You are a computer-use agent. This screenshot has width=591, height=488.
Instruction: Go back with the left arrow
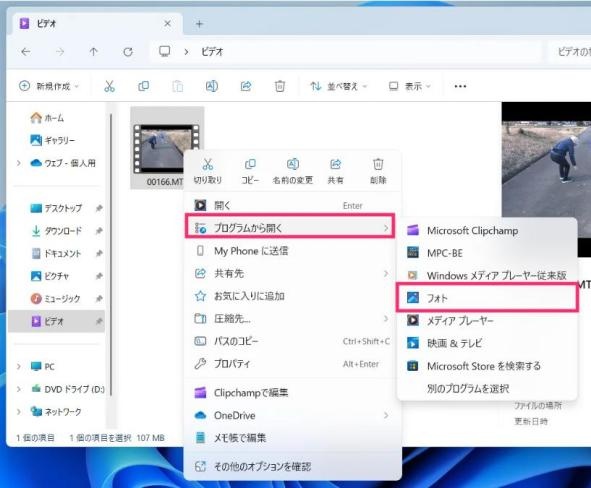(x=26, y=52)
